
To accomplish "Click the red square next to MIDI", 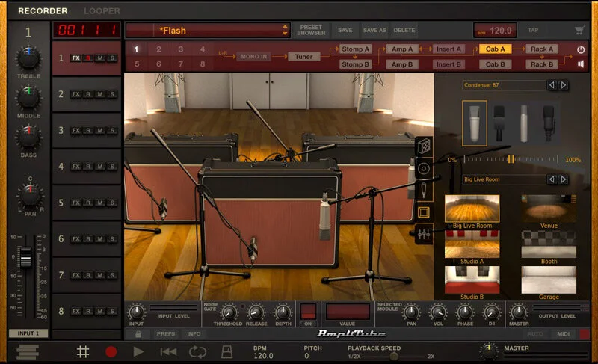I will (584, 334).
